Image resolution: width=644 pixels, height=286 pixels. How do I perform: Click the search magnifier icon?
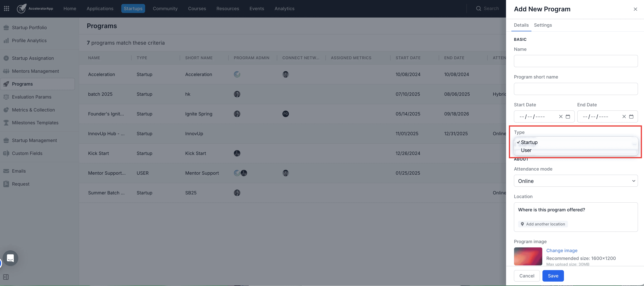click(x=478, y=9)
